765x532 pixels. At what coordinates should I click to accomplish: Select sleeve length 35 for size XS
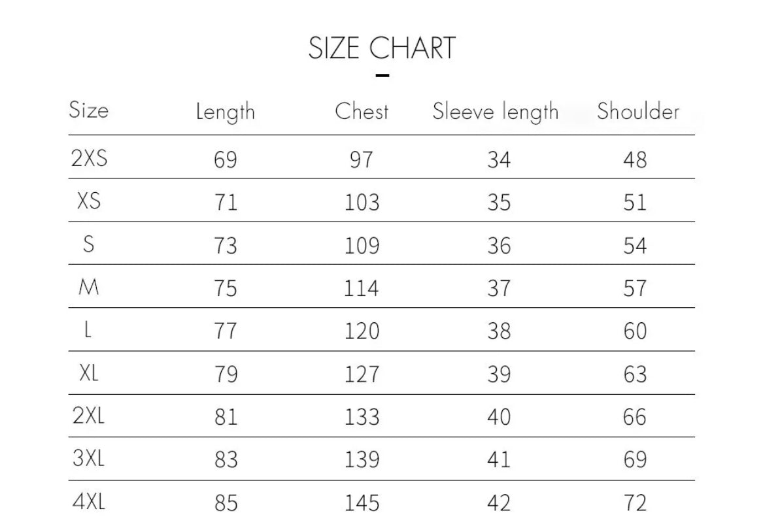pos(498,203)
